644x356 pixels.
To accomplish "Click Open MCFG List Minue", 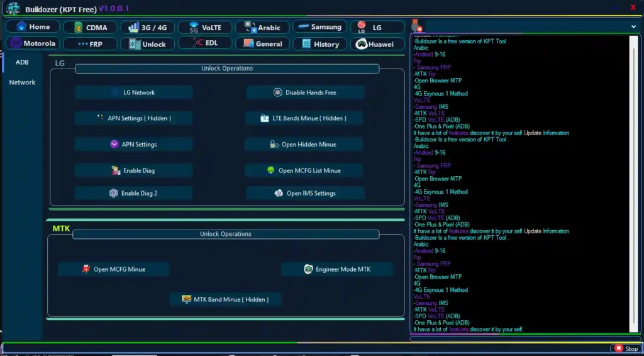I will 304,170.
